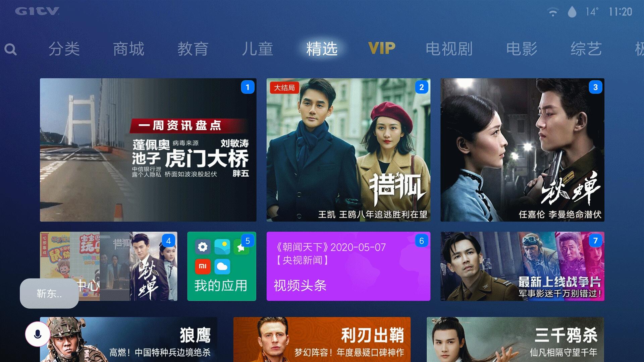Open the 电影 tab
The width and height of the screenshot is (644, 362).
pyautogui.click(x=522, y=49)
